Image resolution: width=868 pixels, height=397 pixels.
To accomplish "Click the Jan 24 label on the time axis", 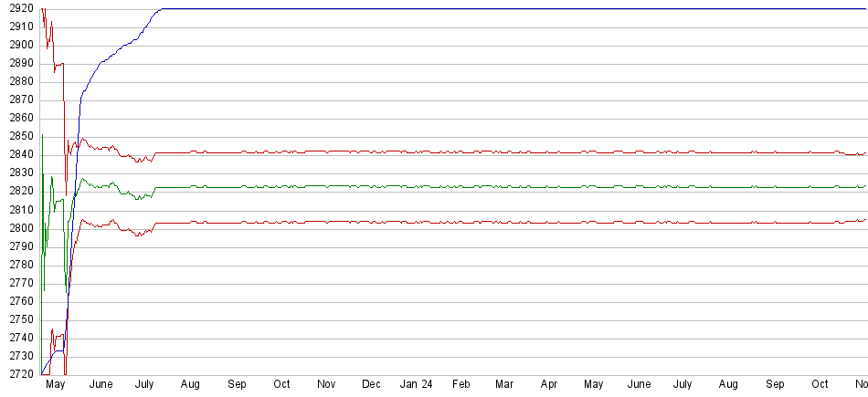I will pos(416,385).
